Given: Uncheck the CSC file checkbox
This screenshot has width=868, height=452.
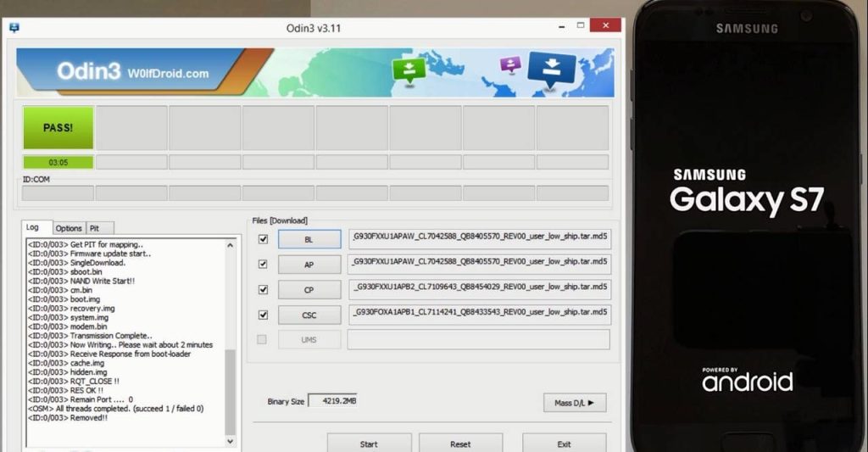Looking at the screenshot, I should click(x=263, y=315).
